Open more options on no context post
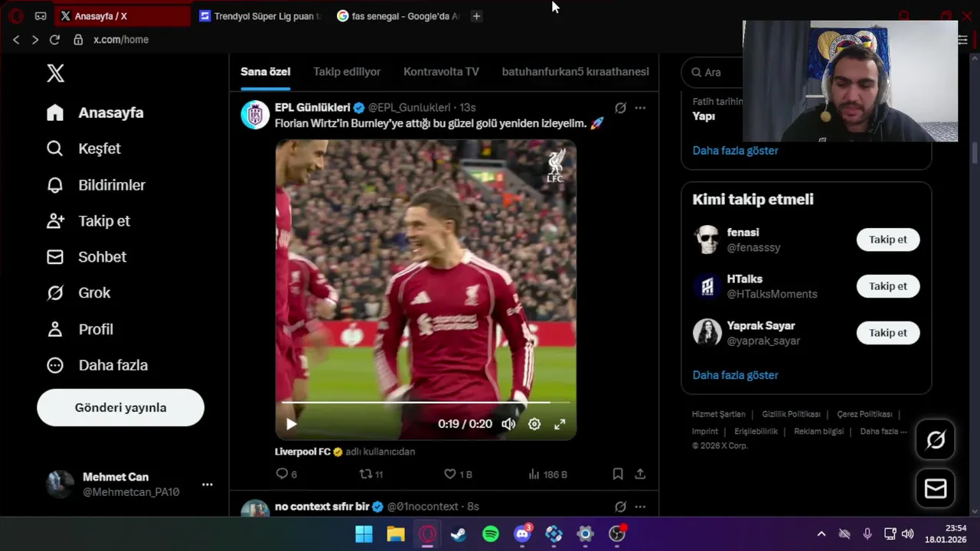Viewport: 980px width, 551px height. (640, 507)
